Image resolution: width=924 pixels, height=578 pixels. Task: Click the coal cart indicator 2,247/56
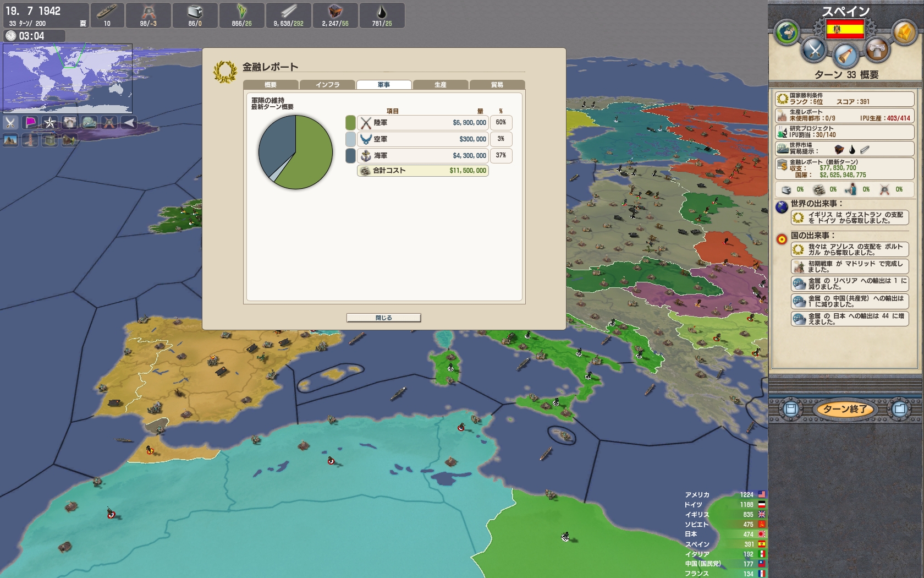point(335,15)
